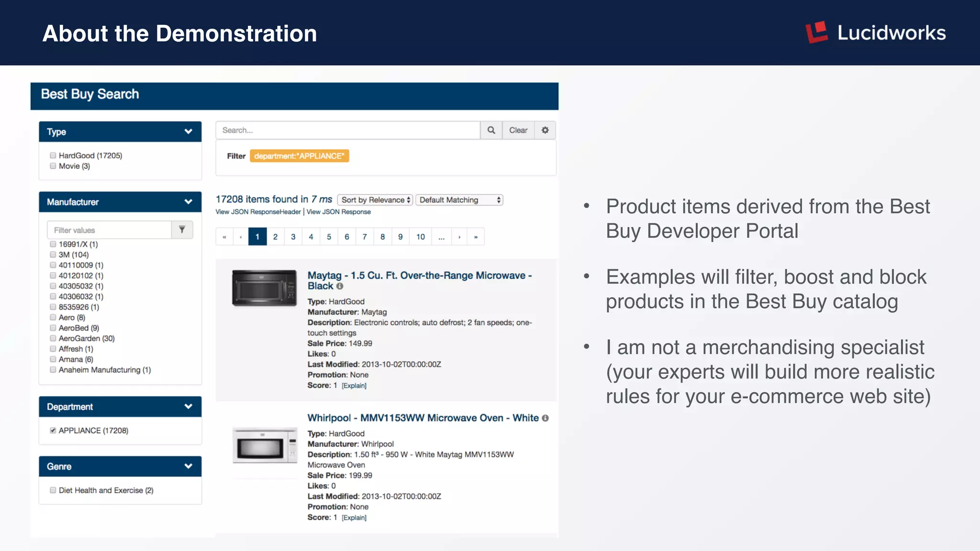Open View JSON ResponseHeader link
Image resolution: width=980 pixels, height=551 pixels.
[x=258, y=212]
